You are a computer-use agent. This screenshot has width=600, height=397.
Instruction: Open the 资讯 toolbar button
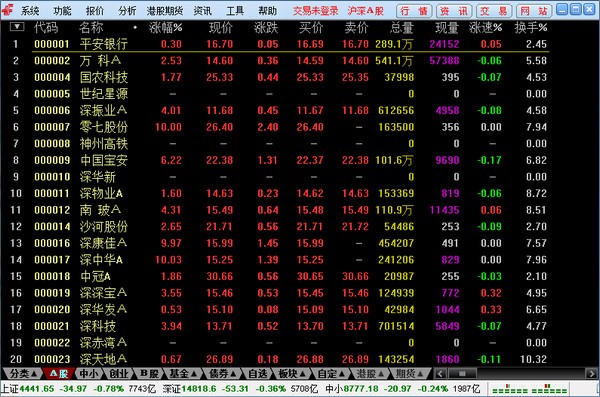point(454,11)
